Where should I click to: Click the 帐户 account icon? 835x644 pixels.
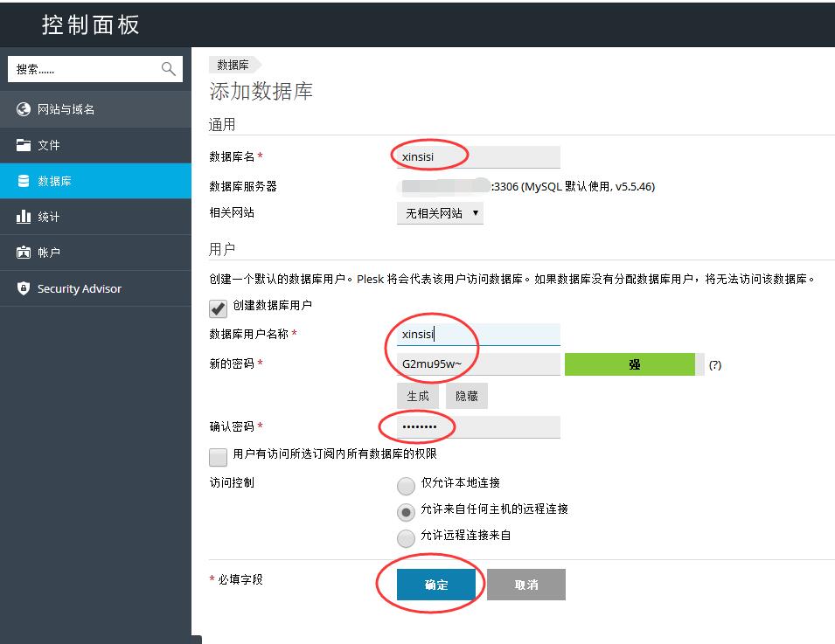point(24,253)
